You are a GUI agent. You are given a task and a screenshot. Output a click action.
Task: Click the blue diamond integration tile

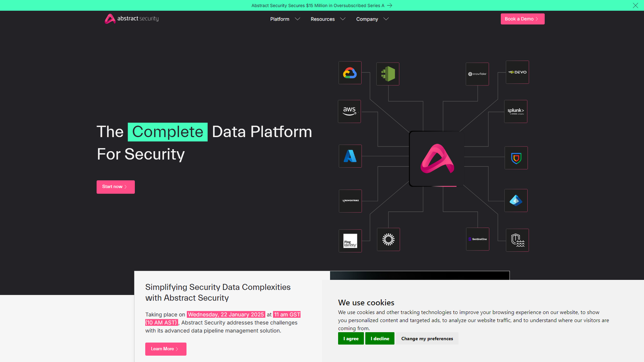tap(516, 200)
